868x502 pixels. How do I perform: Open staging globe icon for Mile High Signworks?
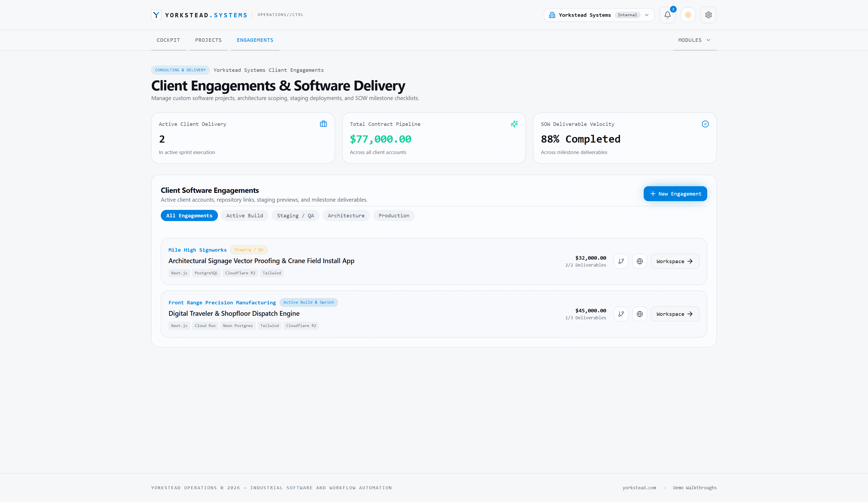tap(640, 261)
